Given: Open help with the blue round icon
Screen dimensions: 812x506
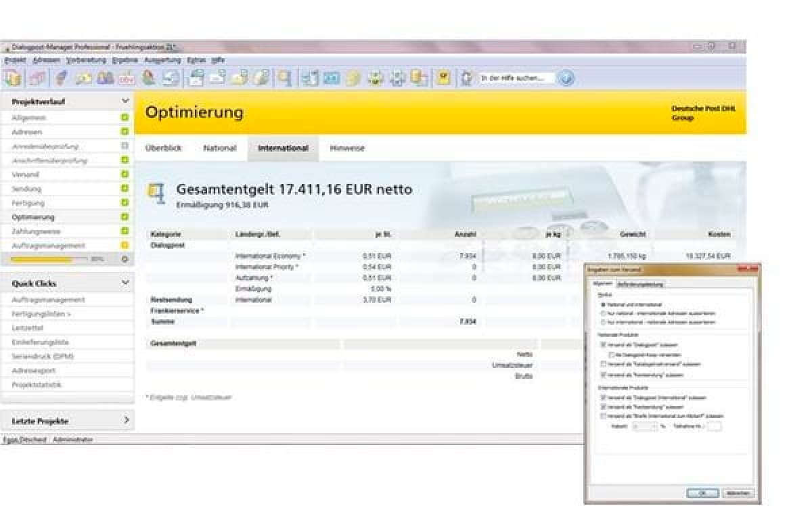Looking at the screenshot, I should [566, 78].
